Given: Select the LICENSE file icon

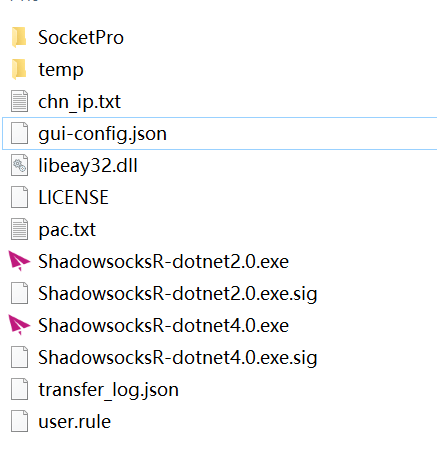Looking at the screenshot, I should tap(19, 197).
